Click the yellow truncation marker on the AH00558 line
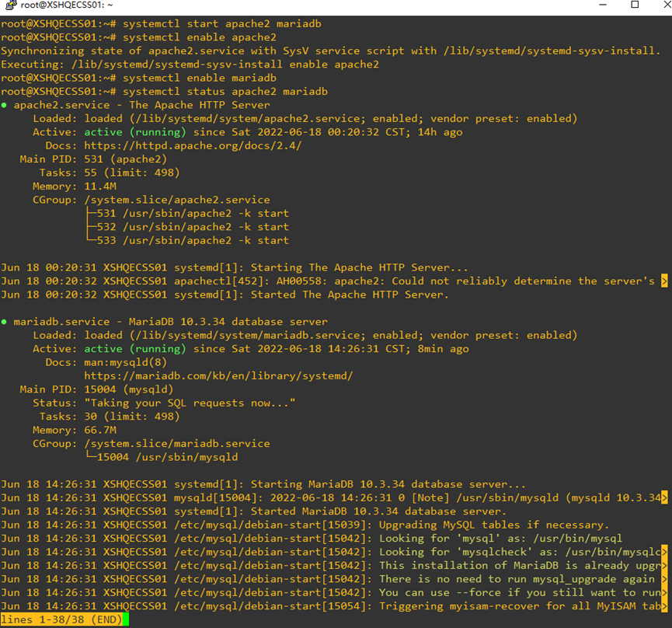 coord(664,281)
